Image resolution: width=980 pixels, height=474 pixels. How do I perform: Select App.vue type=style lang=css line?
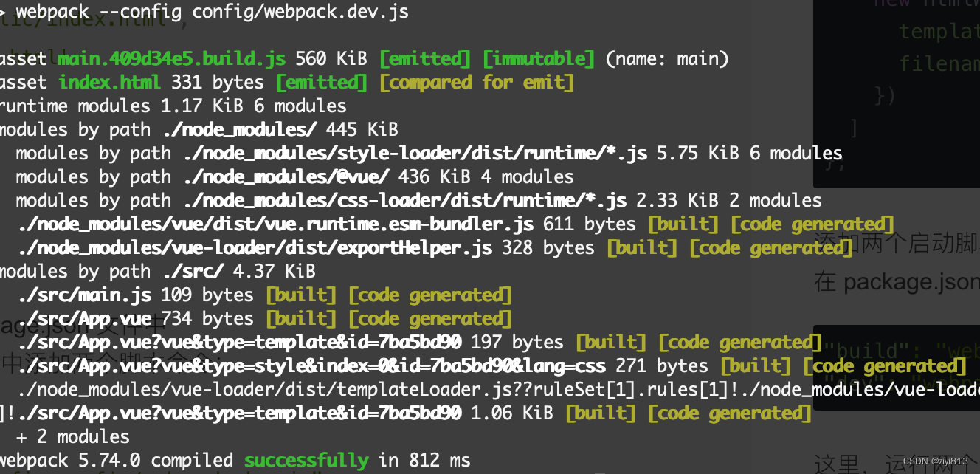tap(491, 365)
